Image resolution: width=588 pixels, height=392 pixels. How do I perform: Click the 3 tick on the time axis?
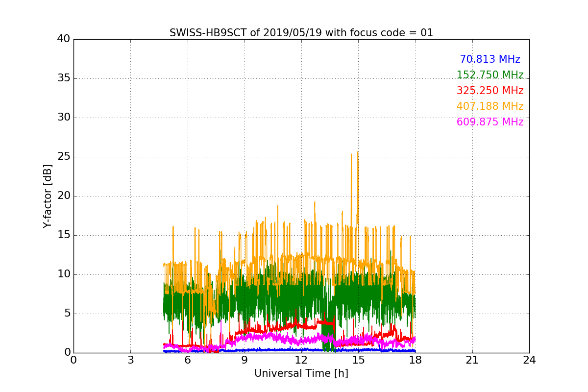pos(130,360)
